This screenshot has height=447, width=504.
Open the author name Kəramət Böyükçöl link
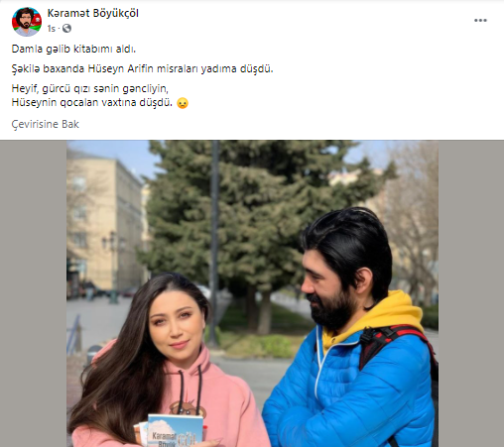coord(92,13)
